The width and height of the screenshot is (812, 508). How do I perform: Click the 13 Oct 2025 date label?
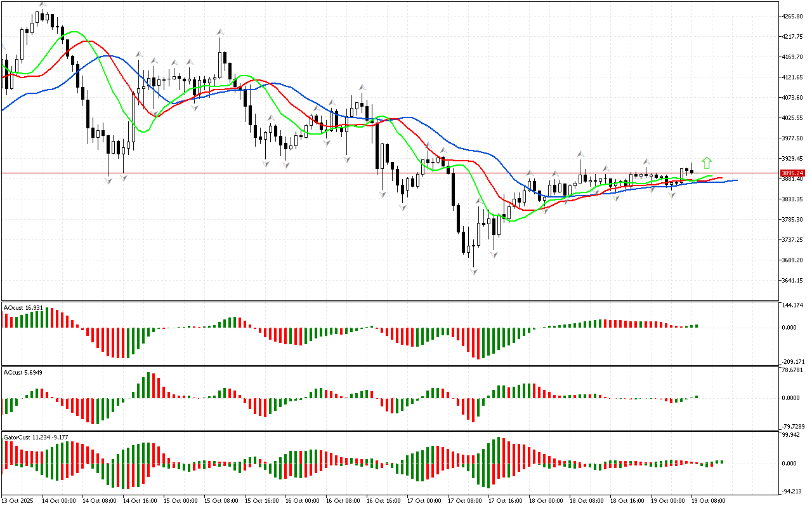coord(18,500)
